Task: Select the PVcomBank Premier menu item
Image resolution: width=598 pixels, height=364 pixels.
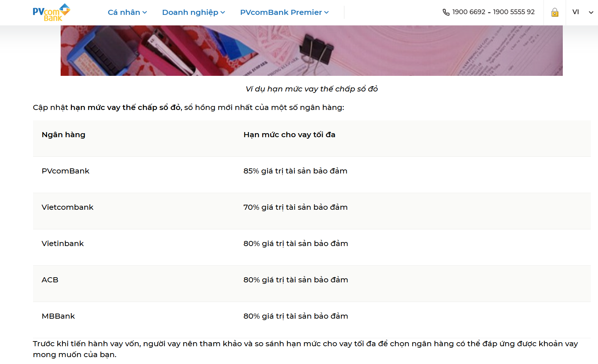Action: [281, 12]
